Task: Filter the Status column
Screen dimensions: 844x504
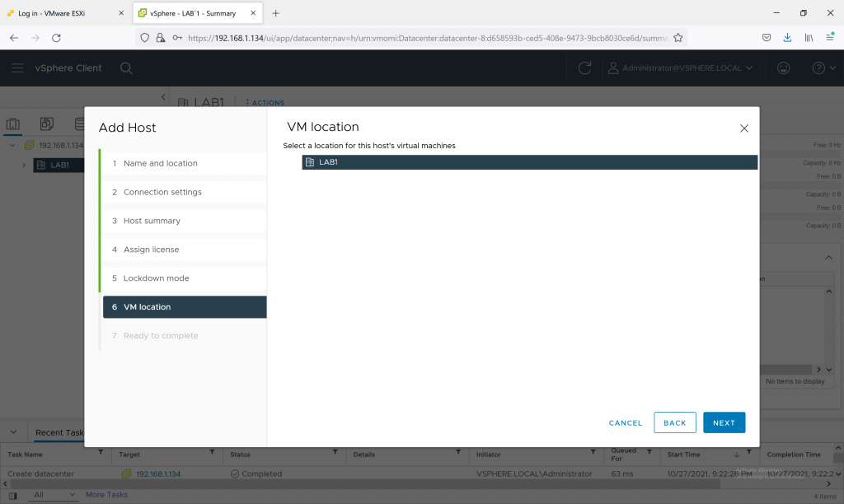Action: click(335, 452)
